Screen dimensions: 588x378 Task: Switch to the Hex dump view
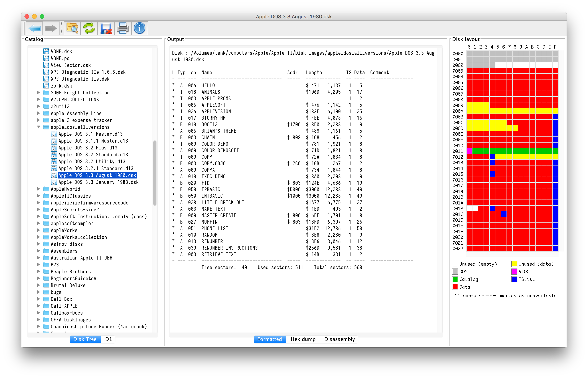click(x=303, y=339)
